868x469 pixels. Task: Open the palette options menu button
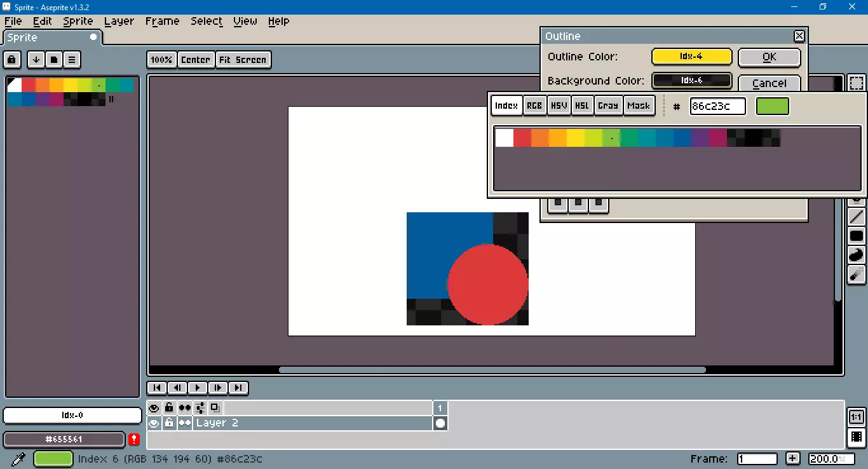pos(72,60)
